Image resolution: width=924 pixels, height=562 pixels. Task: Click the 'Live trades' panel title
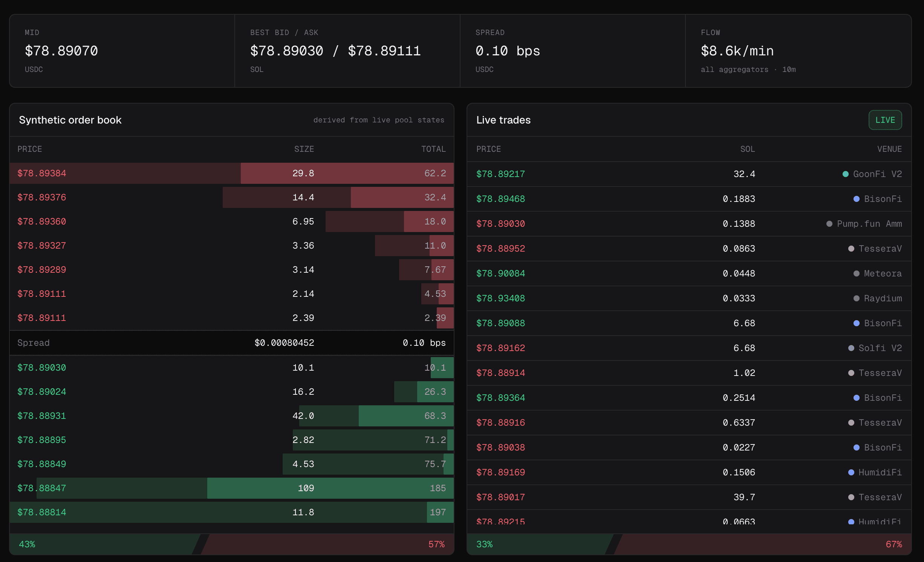pyautogui.click(x=503, y=120)
